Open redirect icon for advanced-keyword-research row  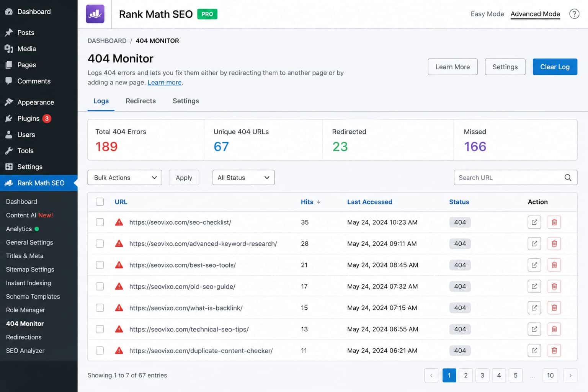coord(534,244)
